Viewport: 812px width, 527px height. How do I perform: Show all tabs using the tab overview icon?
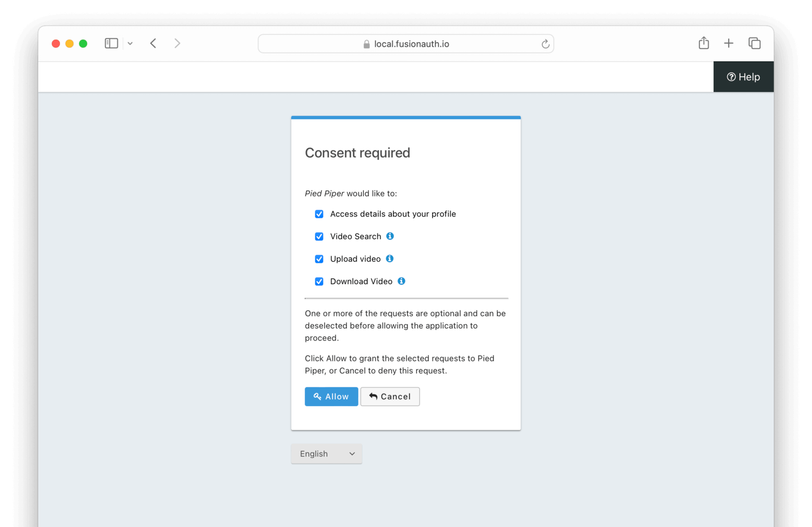755,43
